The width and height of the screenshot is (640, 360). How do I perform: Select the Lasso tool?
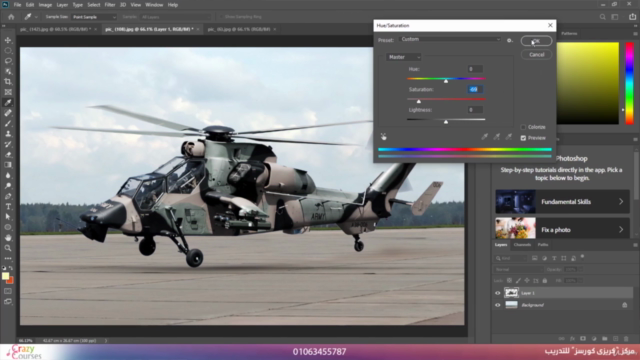tap(8, 61)
